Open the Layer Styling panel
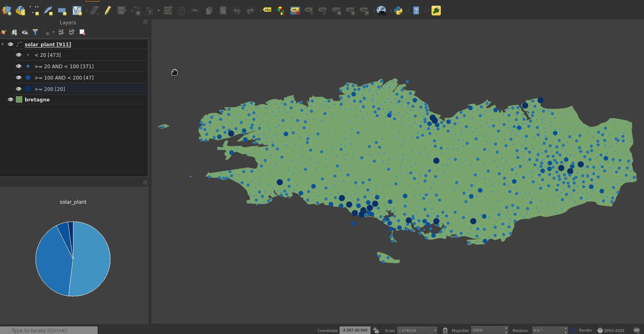Image resolution: width=644 pixels, height=334 pixels. (4, 32)
